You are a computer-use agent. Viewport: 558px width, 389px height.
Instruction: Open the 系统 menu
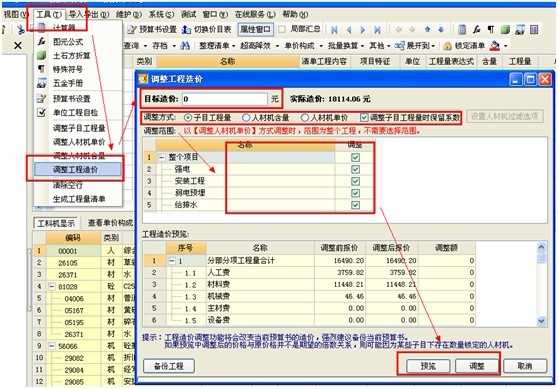point(161,15)
